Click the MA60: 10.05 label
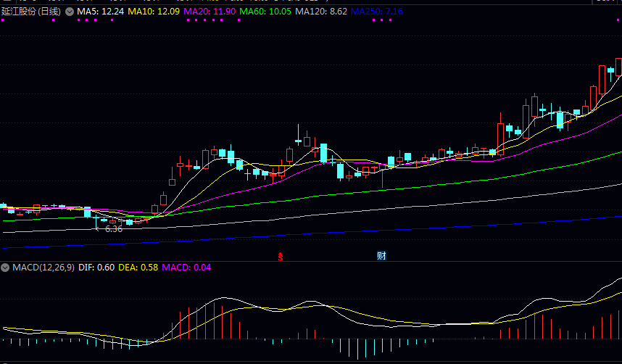 click(265, 12)
